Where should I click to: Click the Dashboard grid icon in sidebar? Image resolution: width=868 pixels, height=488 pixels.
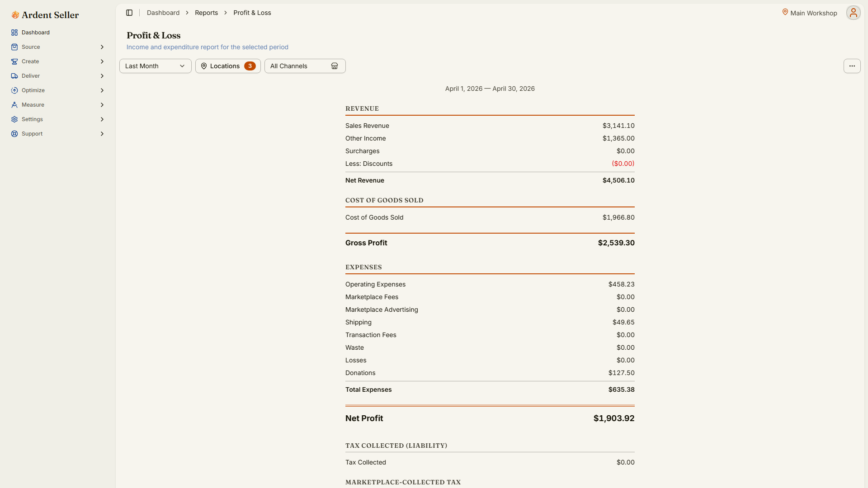[14, 33]
